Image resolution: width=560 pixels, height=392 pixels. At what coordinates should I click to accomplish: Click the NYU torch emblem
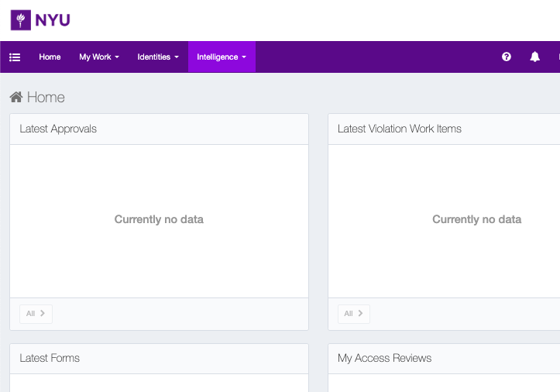coord(21,20)
